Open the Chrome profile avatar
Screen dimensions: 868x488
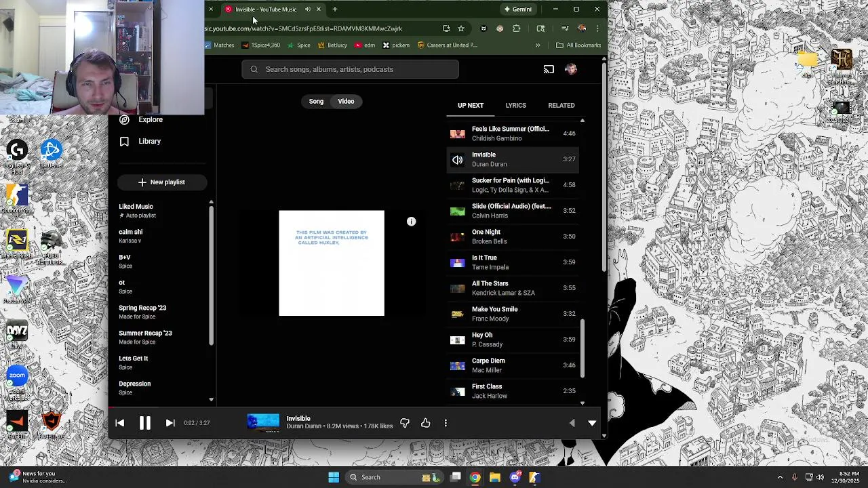582,28
